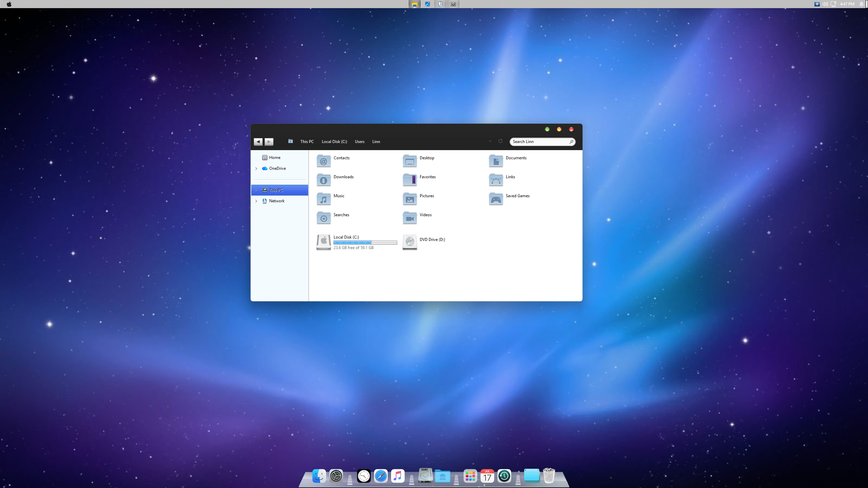Expand the Network tree node
The image size is (868, 488).
256,201
